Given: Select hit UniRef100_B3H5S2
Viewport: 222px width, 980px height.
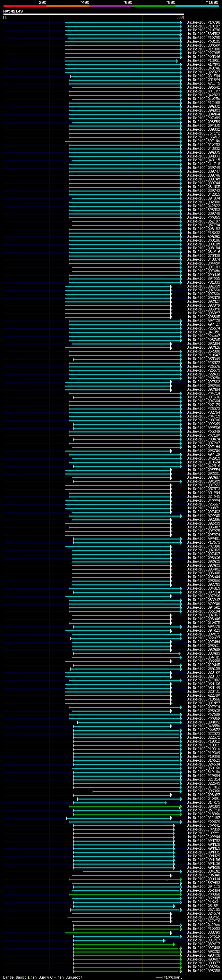Looking at the screenshot, I should tap(203, 34).
